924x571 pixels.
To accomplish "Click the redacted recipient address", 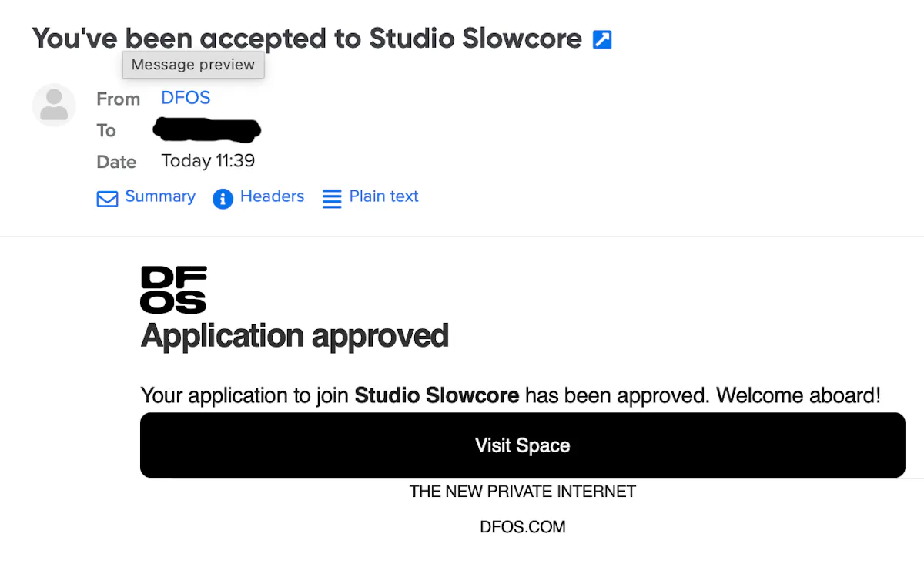I will 207,130.
